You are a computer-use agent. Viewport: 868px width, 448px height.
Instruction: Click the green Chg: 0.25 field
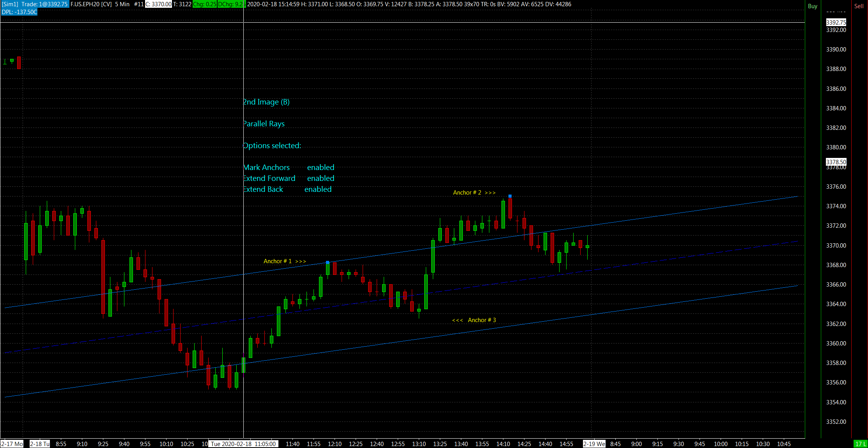click(x=204, y=4)
